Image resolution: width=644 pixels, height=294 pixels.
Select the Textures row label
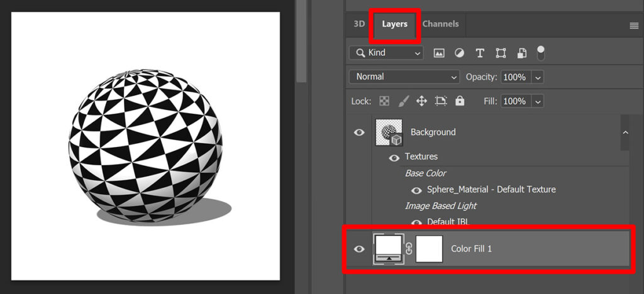(x=421, y=156)
